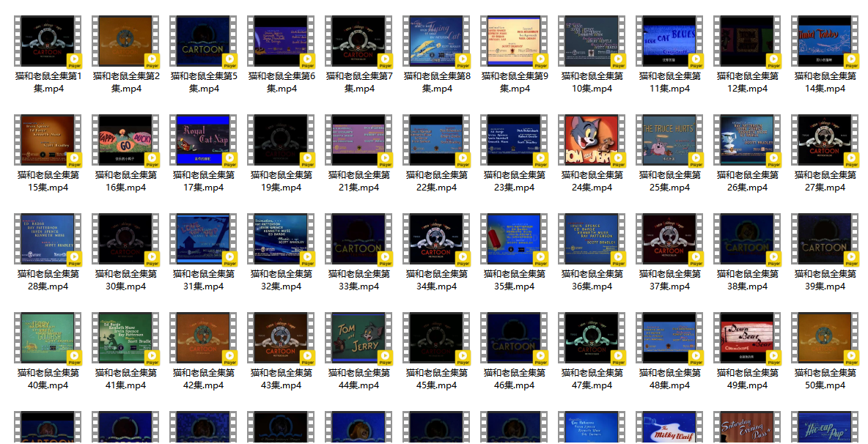Click file label 猫和老鼠全集第31集.mp4
This screenshot has width=868, height=444.
[x=204, y=280]
